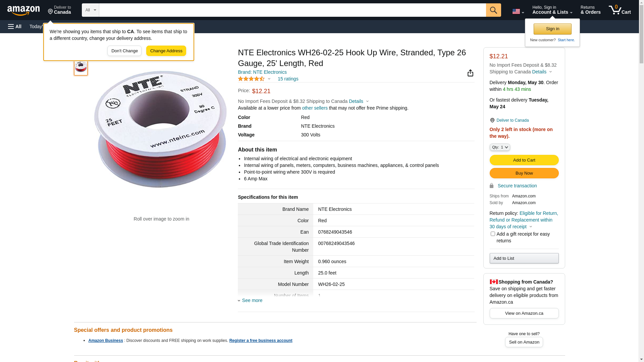The width and height of the screenshot is (644, 362).
Task: Open the hamburger All menu
Action: pos(15,26)
